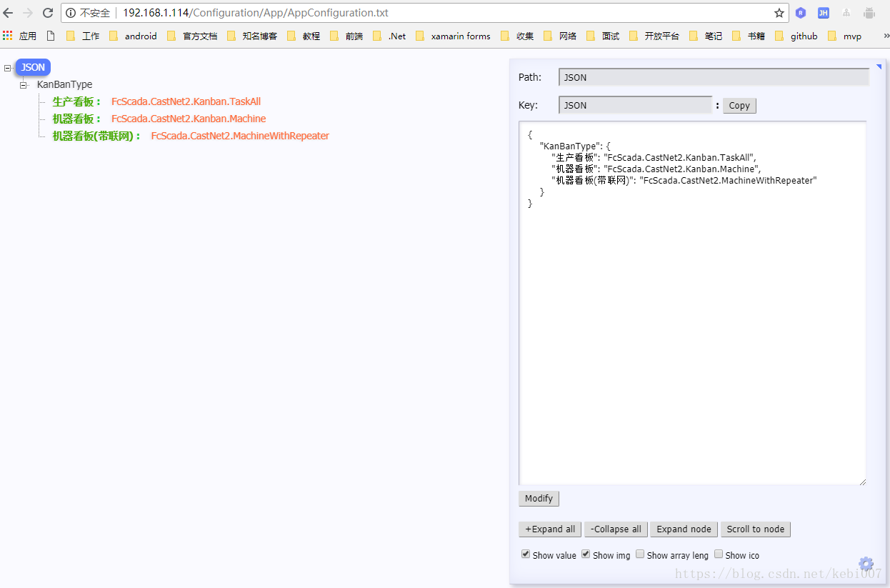
Task: Click the -Collapse all button
Action: pyautogui.click(x=616, y=529)
